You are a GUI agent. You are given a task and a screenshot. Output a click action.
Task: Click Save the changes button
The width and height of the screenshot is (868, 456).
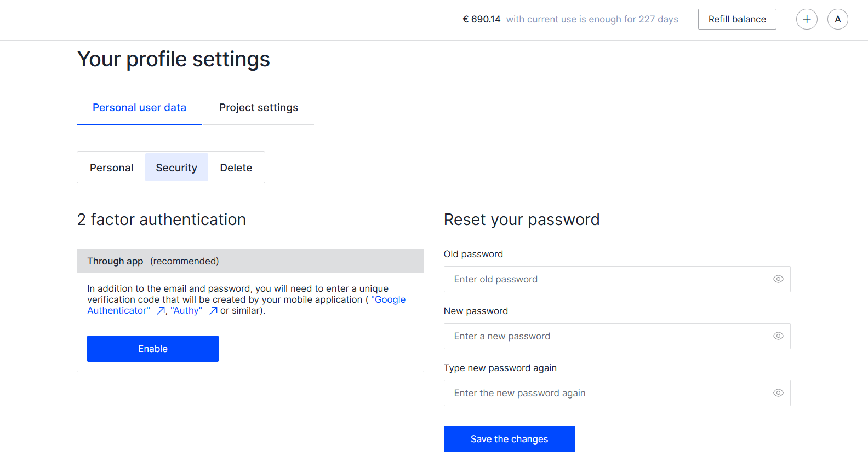(x=509, y=439)
